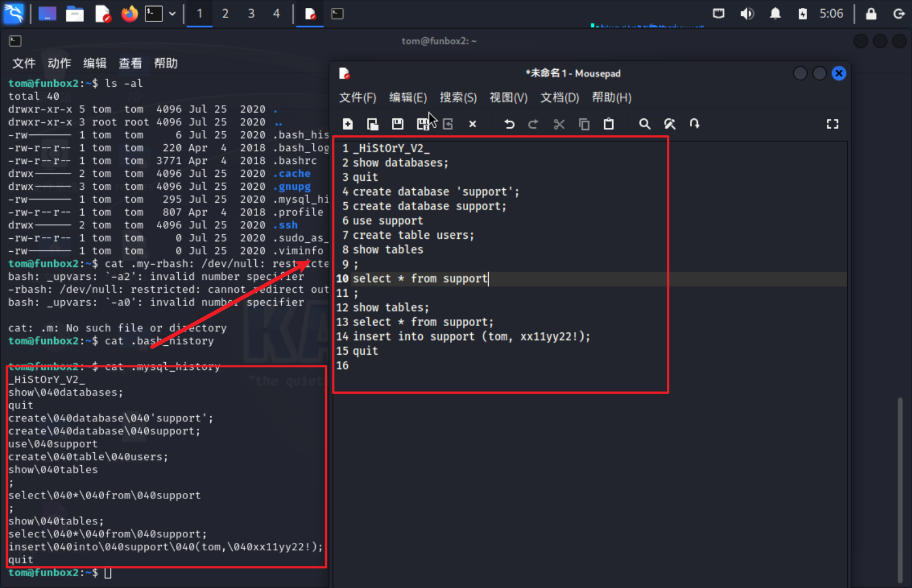The height and width of the screenshot is (588, 912).
Task: Open Find with the magnifier icon
Action: click(644, 124)
